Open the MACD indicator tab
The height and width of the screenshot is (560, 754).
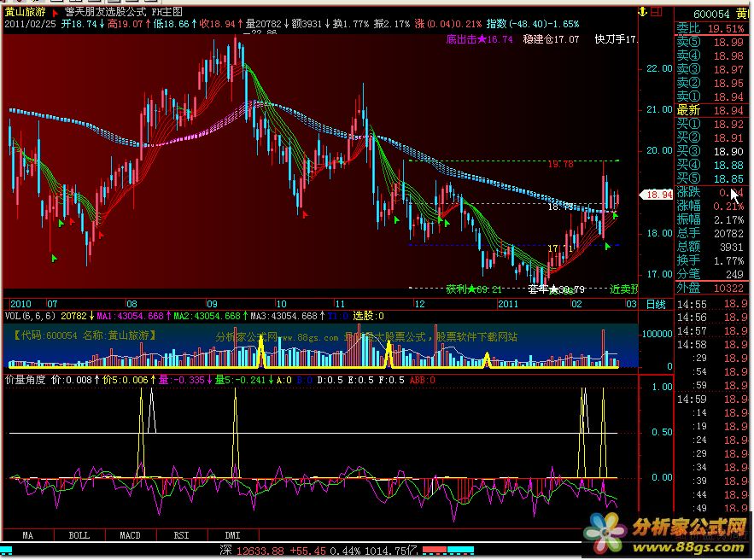[131, 535]
